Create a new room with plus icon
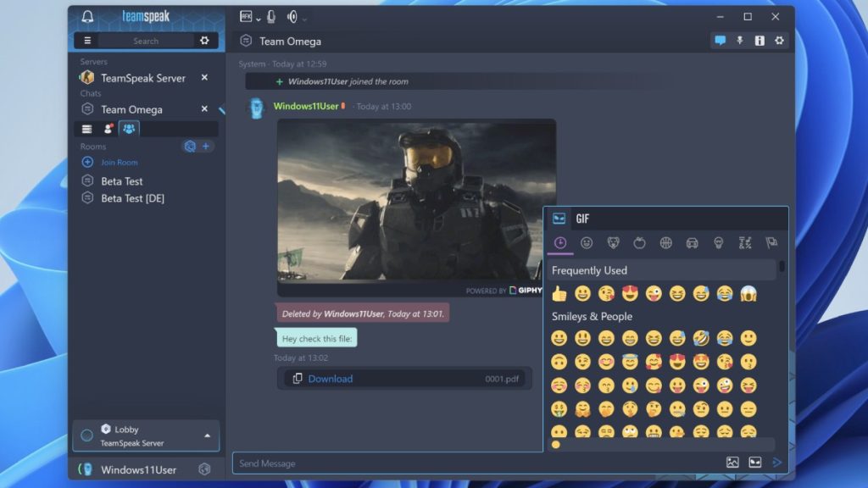The height and width of the screenshot is (488, 868). click(x=206, y=147)
